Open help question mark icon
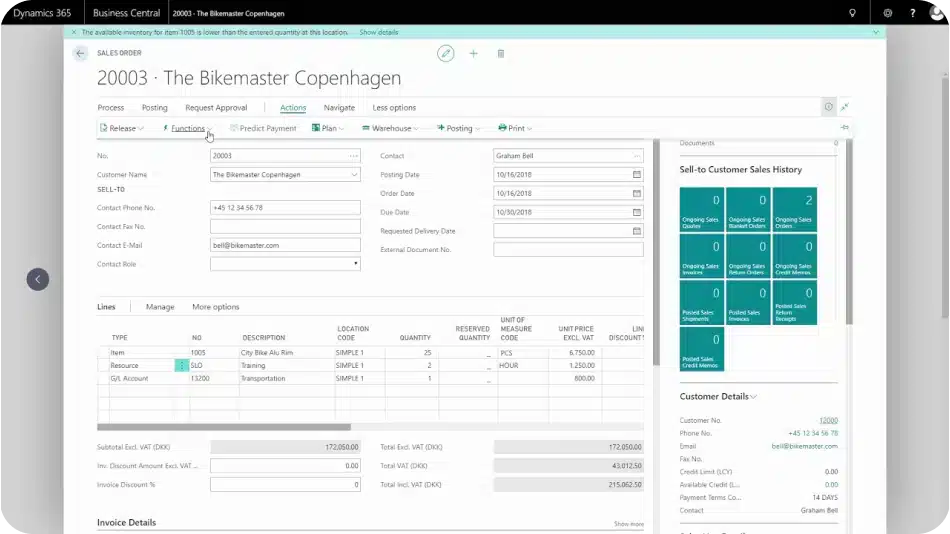 (x=912, y=13)
